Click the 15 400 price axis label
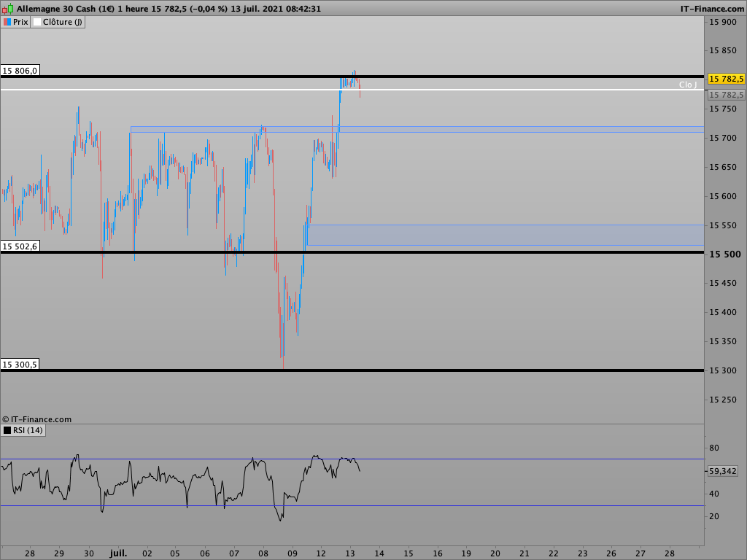This screenshot has height=560, width=747. click(723, 312)
